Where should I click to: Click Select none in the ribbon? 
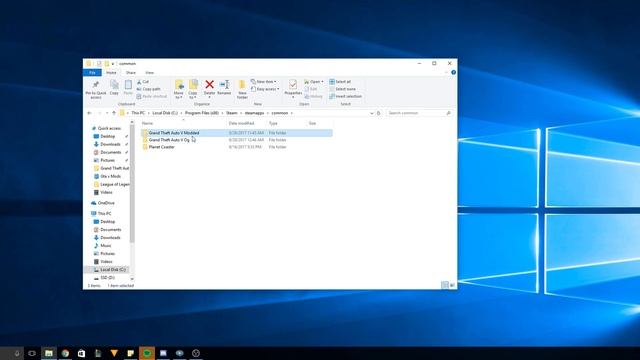coord(342,89)
